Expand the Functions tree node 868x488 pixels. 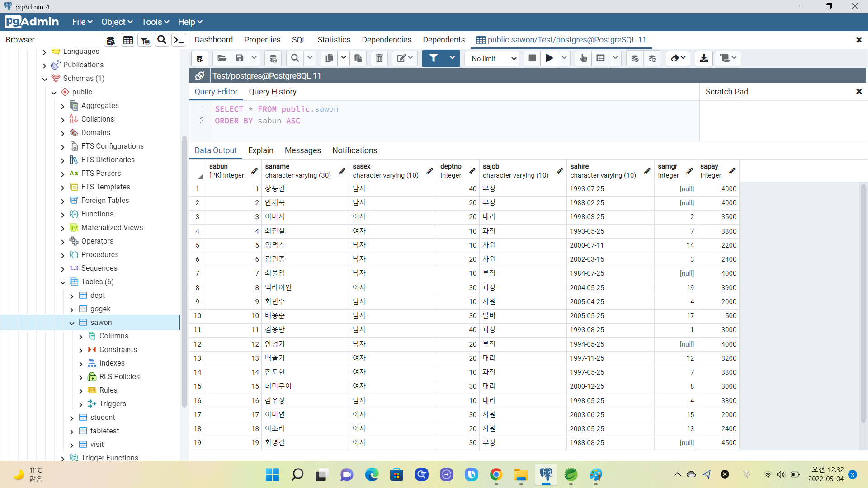(x=63, y=214)
